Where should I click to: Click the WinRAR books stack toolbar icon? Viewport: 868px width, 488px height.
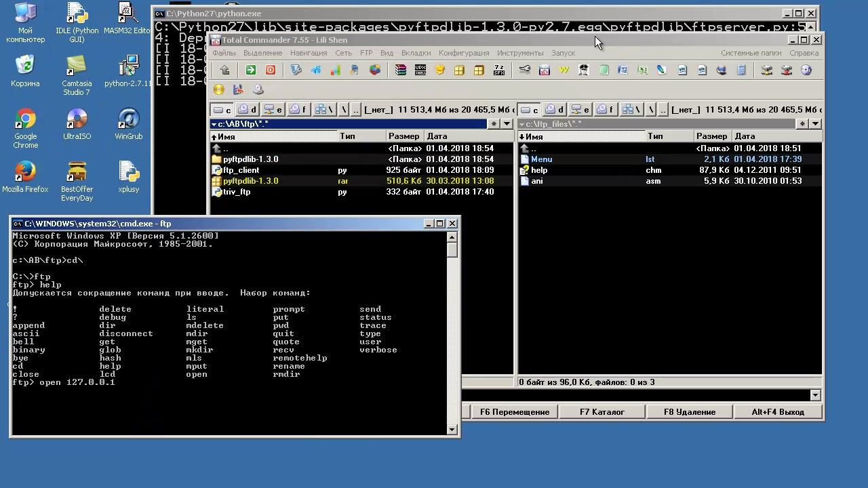coord(401,70)
